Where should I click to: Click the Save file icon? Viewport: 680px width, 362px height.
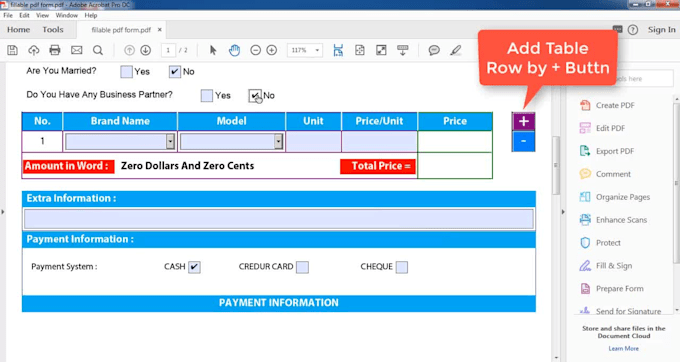(x=13, y=50)
